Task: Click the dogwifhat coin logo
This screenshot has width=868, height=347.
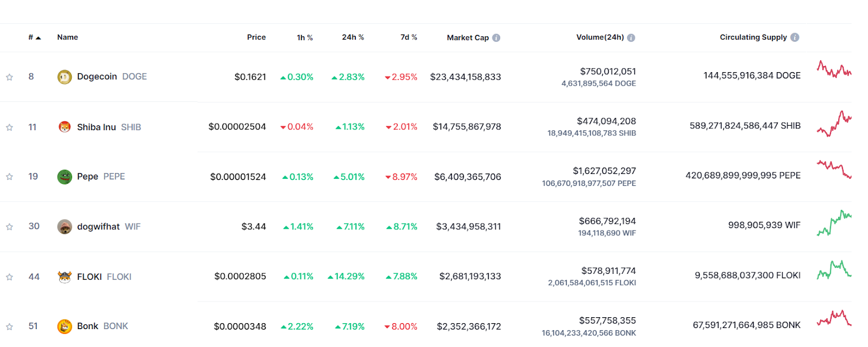Action: (65, 227)
